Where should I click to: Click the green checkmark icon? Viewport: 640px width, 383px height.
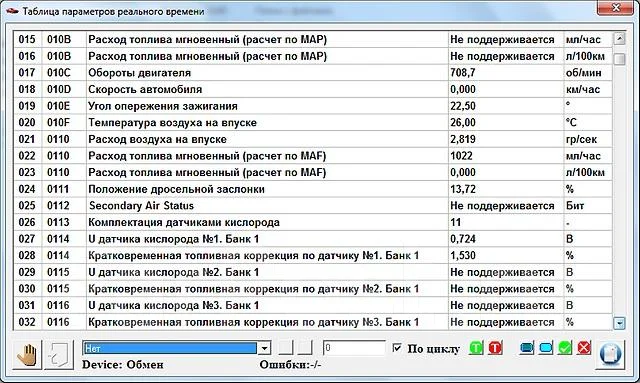565,348
